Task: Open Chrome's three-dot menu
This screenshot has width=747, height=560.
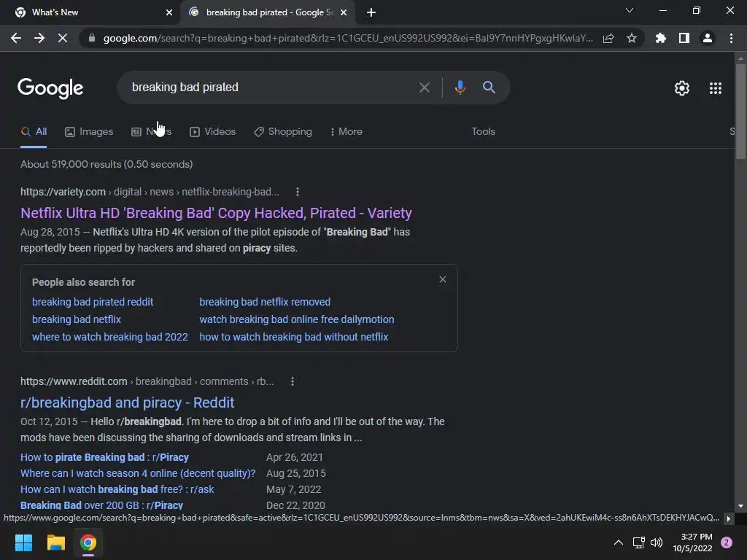Action: (731, 38)
